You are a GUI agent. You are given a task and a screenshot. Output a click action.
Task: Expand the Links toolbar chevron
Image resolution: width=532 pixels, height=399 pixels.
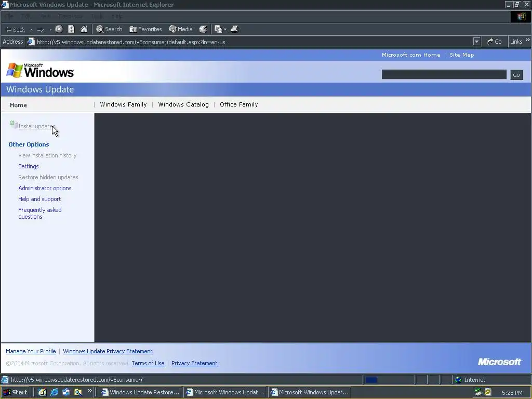(x=528, y=40)
